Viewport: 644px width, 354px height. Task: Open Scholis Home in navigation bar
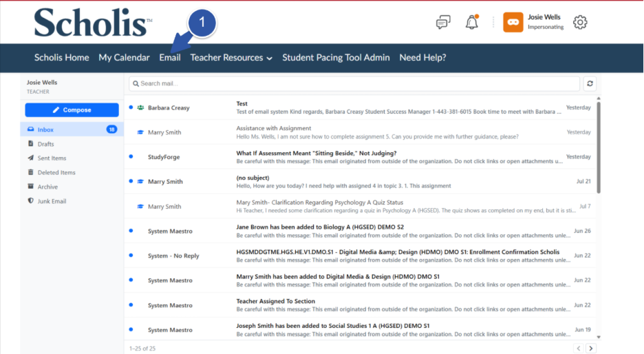coord(62,58)
